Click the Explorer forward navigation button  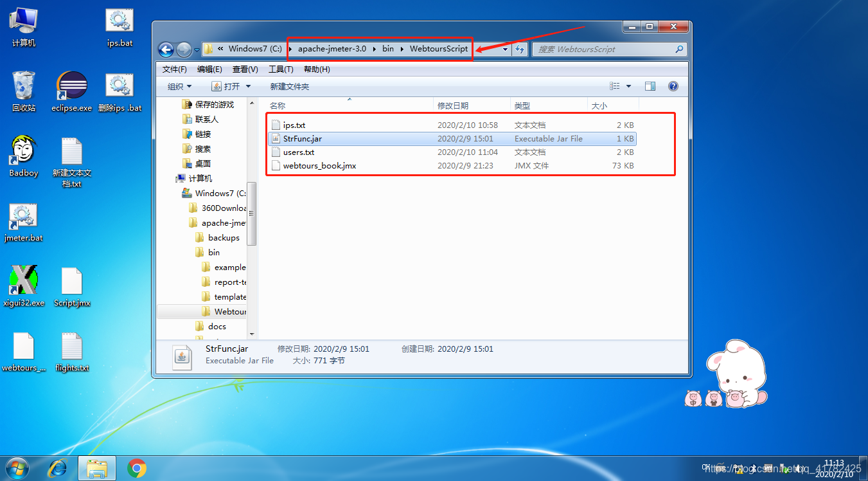[183, 49]
